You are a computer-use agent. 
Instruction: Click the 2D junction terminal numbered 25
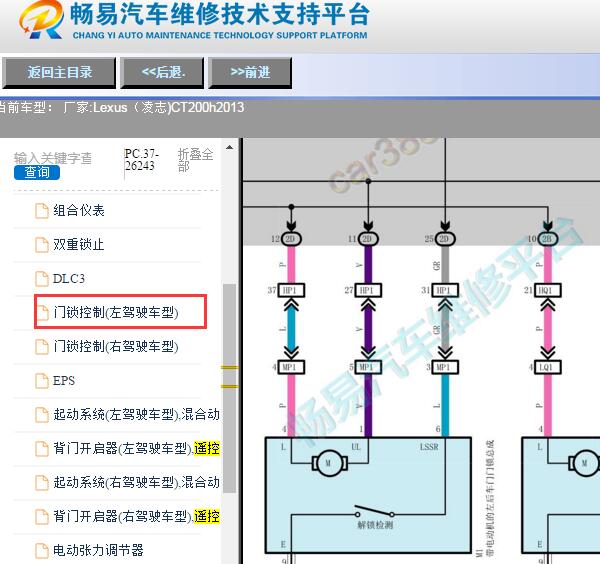pyautogui.click(x=445, y=239)
